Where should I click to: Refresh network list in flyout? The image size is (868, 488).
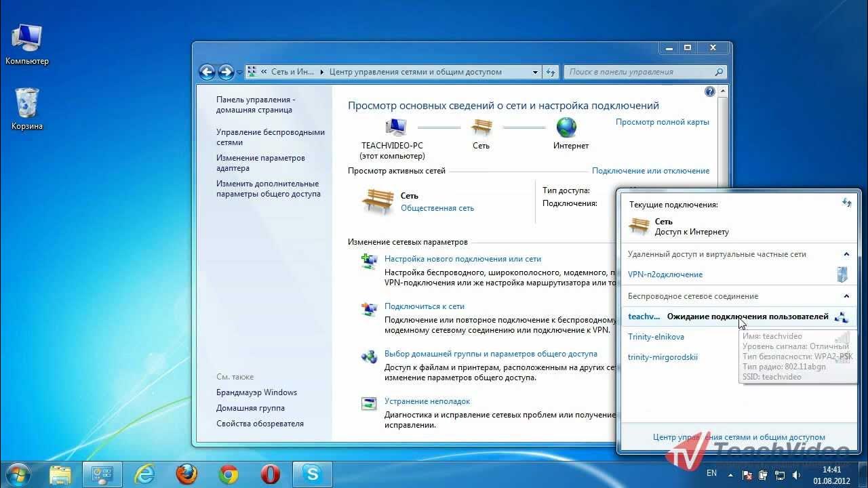coord(846,203)
